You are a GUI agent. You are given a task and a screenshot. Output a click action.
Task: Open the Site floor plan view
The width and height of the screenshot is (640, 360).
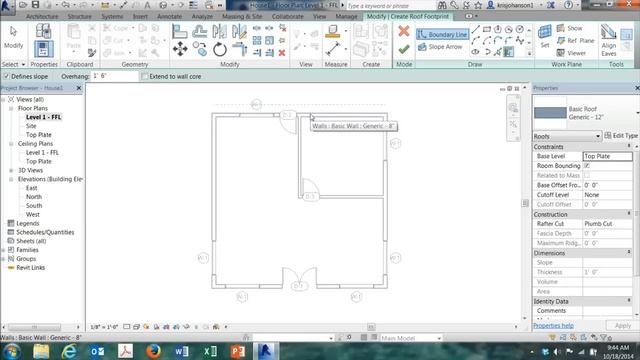31,126
